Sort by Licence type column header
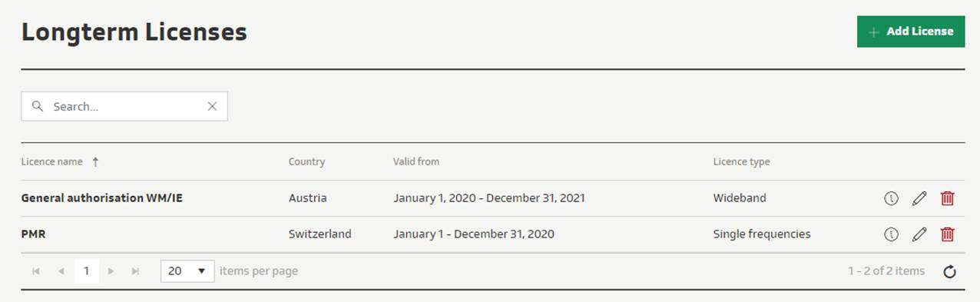Viewport: 980px width, 302px height. [x=741, y=161]
